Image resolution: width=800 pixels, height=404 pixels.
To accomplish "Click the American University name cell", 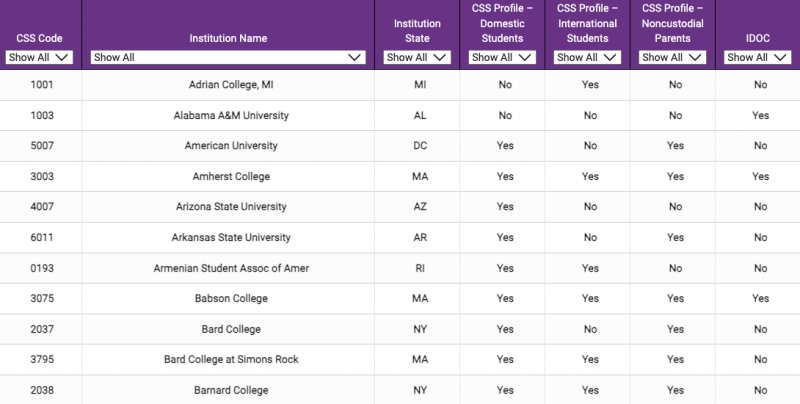I will click(x=231, y=146).
